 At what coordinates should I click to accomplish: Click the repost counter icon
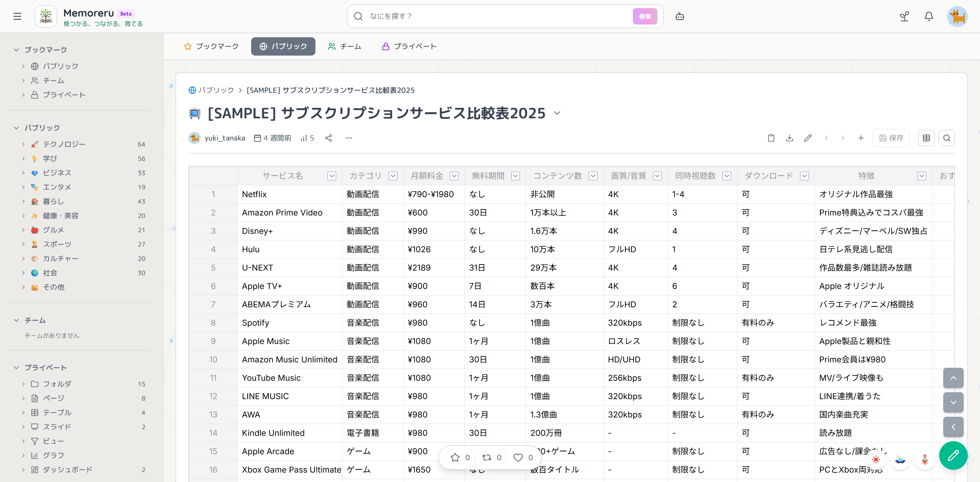[492, 458]
